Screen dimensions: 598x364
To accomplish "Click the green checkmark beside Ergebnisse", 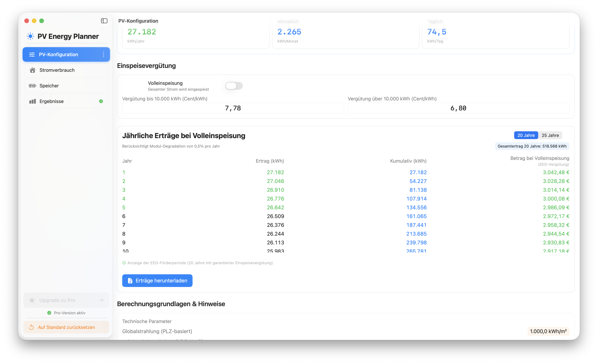I will [101, 101].
